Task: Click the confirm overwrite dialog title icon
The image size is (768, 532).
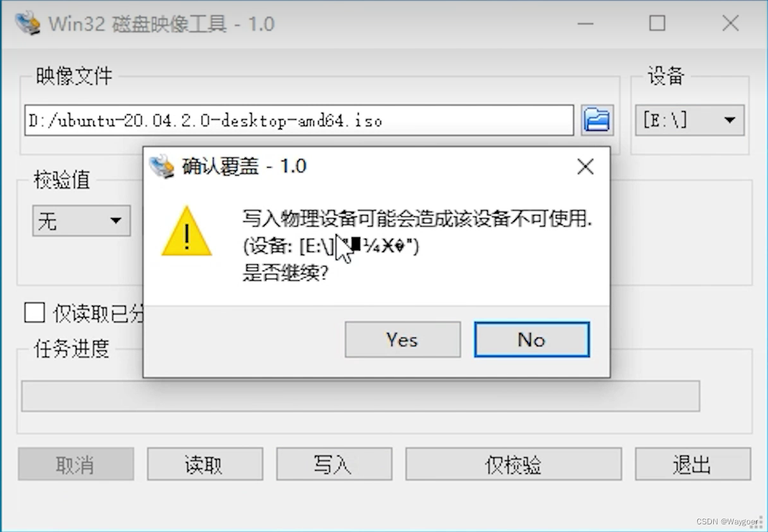Action: click(162, 166)
